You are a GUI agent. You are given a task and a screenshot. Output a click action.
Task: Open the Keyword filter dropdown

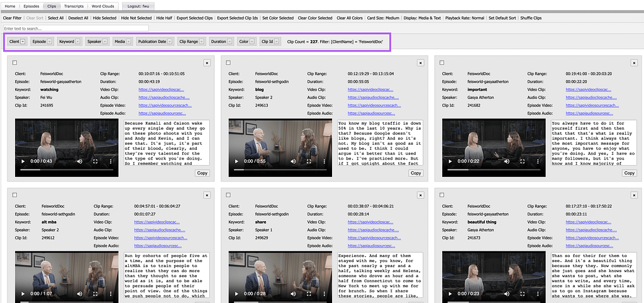click(x=77, y=42)
